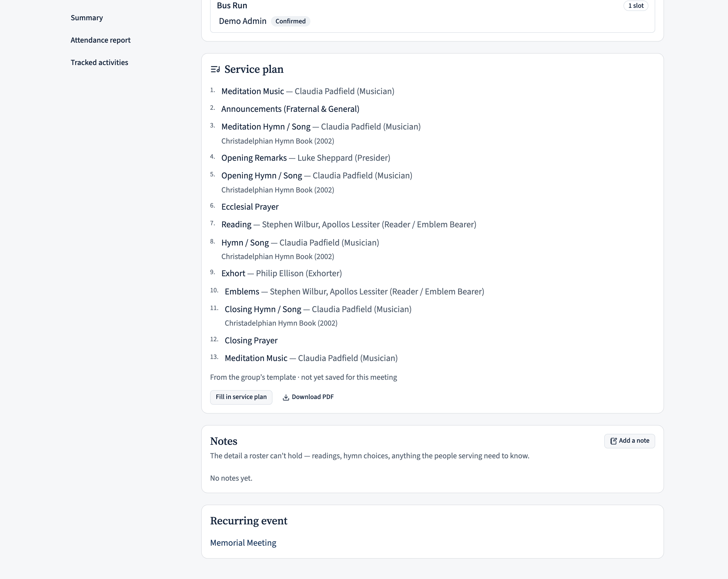Open the Attendance report sidebar link
The width and height of the screenshot is (728, 579).
point(100,40)
